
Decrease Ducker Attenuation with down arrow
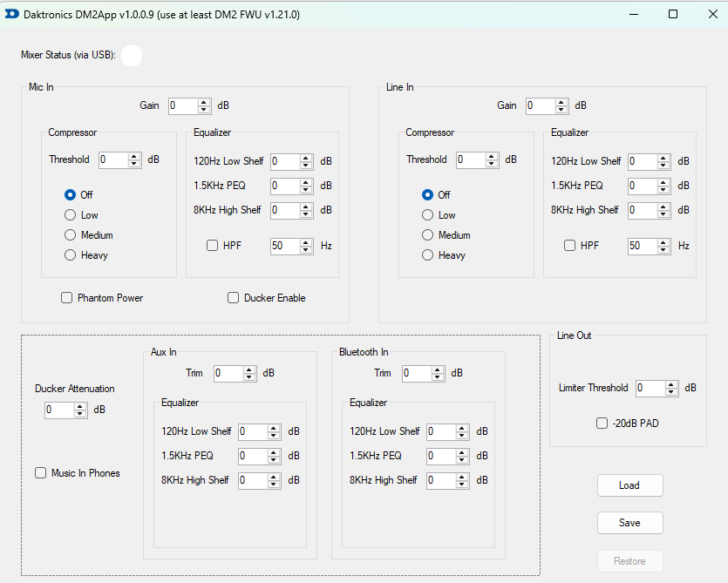[x=80, y=414]
